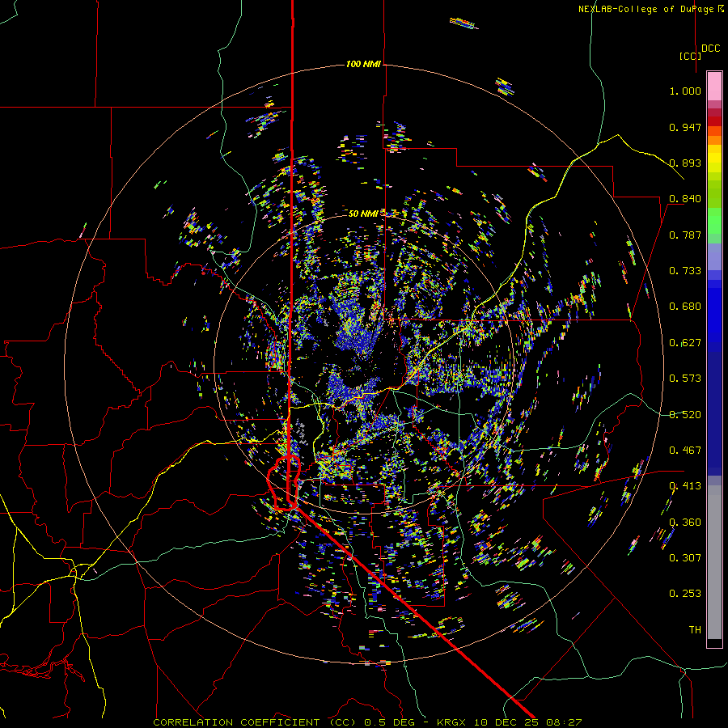
Task: Click the TH threshold label
Action: click(x=695, y=630)
